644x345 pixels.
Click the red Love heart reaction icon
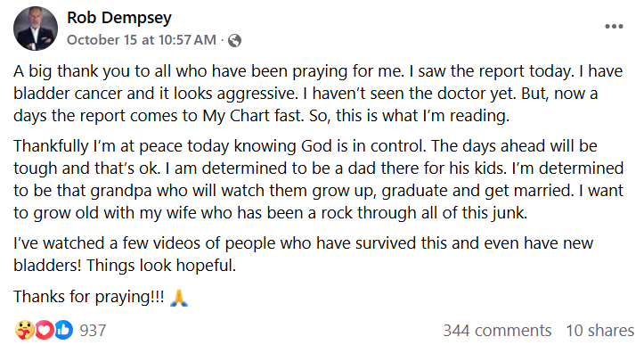coord(44,330)
